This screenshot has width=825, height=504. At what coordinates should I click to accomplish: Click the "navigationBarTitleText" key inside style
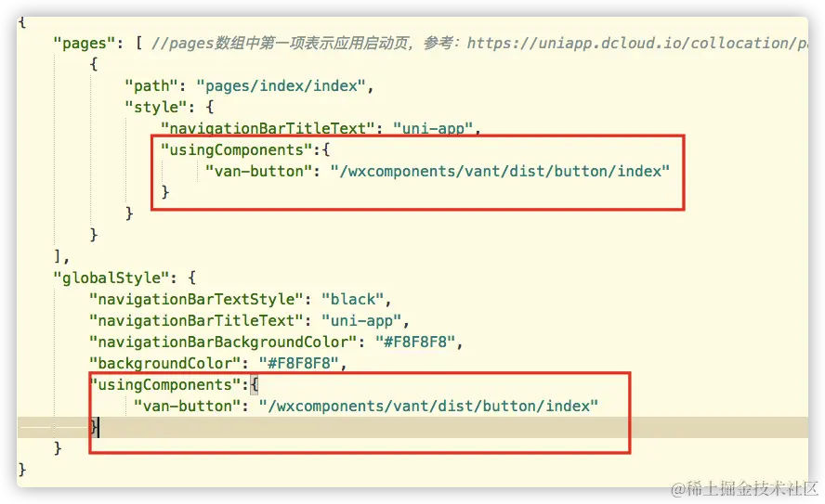tap(268, 128)
